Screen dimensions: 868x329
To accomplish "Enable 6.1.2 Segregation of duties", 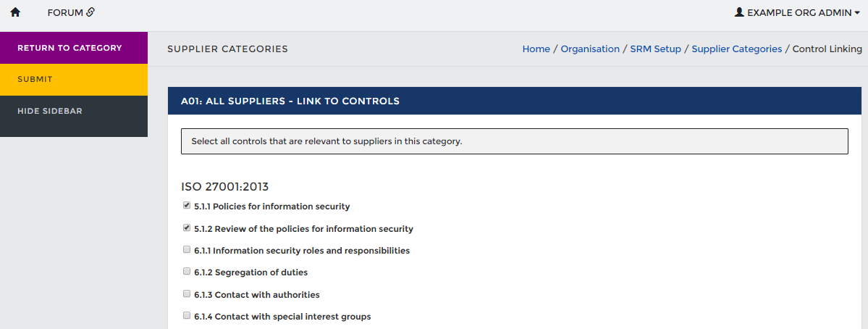I will (187, 272).
